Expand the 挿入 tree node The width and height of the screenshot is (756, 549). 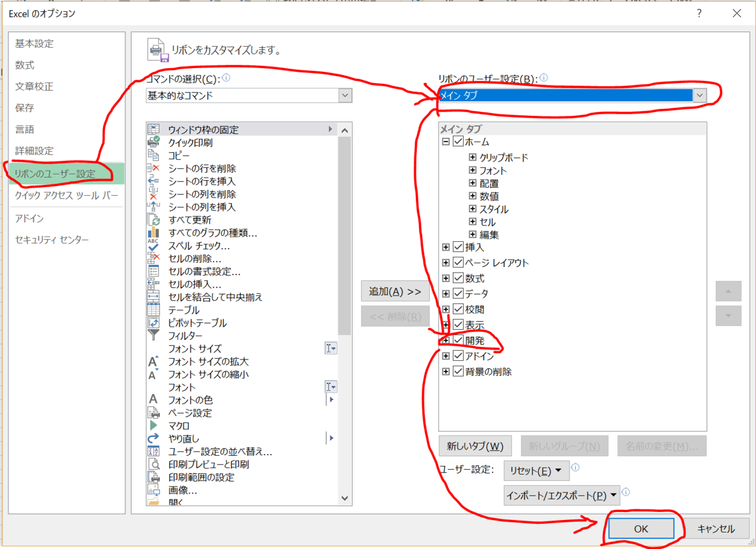[446, 247]
